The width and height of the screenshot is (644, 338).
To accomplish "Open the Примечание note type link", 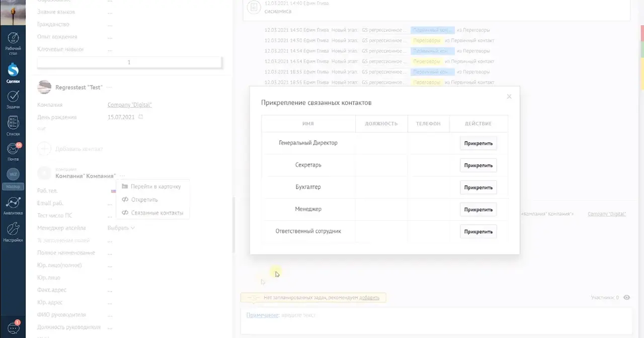I will tap(262, 315).
